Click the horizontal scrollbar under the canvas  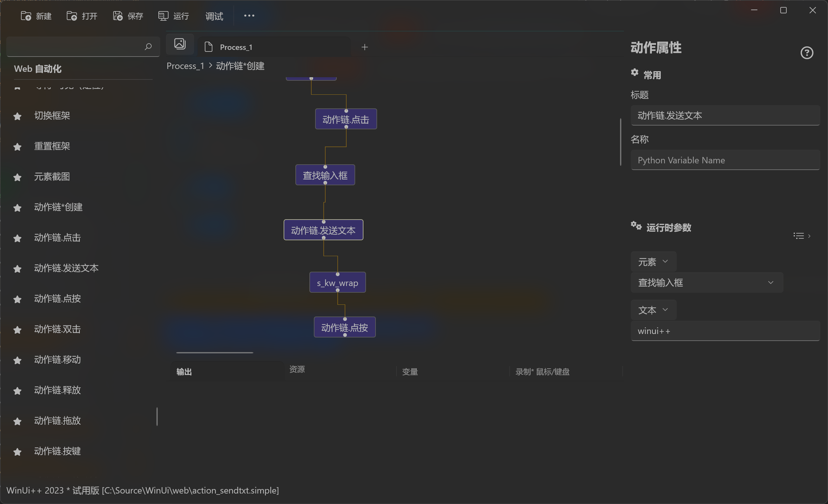(x=214, y=352)
